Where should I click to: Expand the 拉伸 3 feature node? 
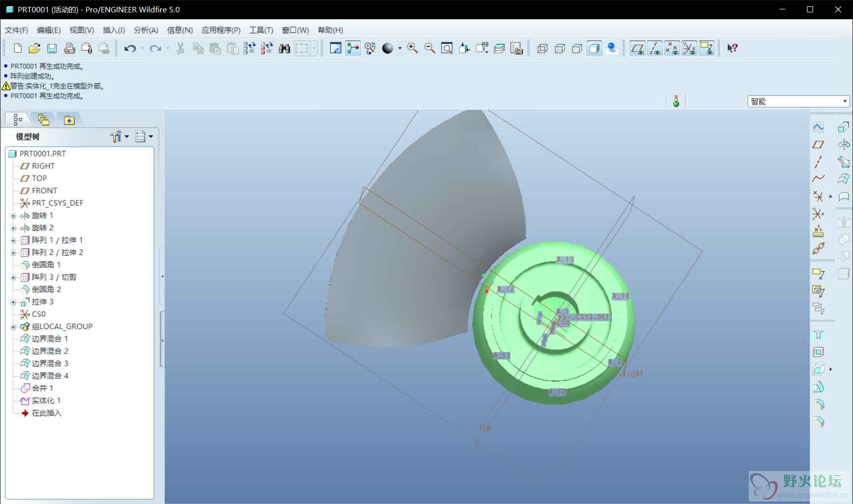(x=13, y=302)
